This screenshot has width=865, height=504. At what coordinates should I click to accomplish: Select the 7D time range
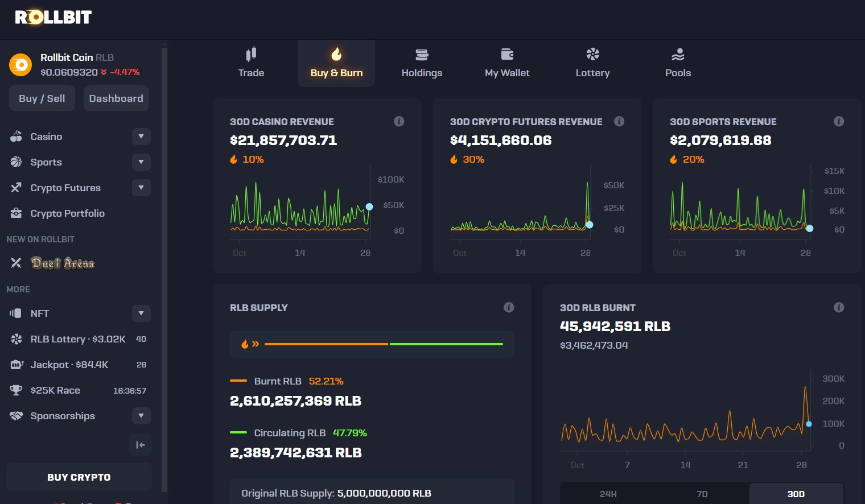pos(702,494)
